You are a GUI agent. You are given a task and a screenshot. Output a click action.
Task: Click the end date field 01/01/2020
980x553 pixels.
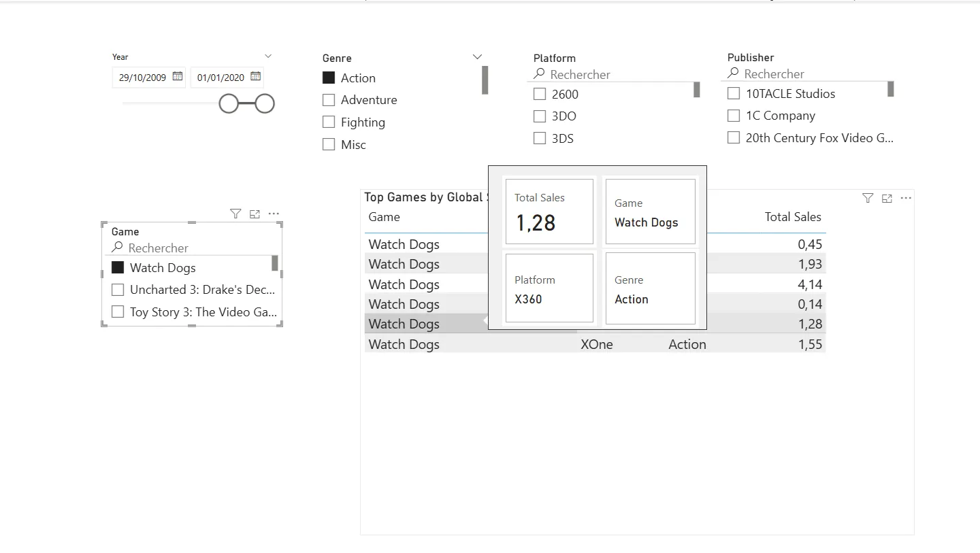point(227,77)
